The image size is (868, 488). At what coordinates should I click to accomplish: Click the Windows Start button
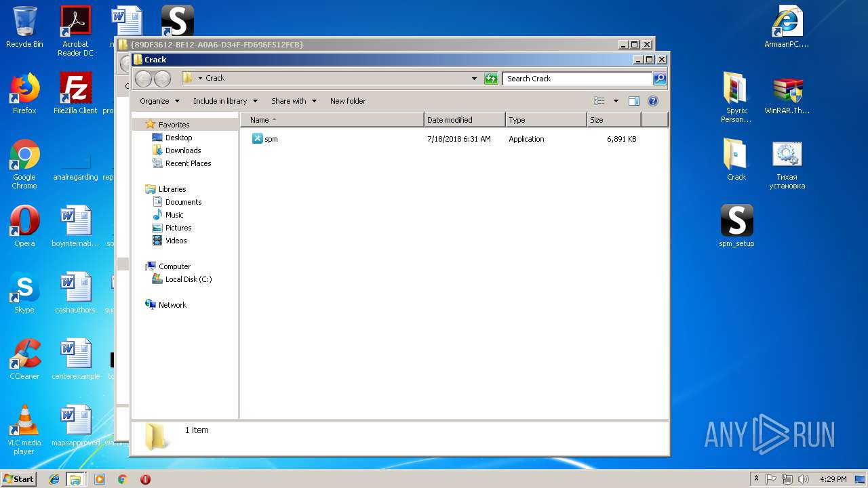tap(19, 479)
